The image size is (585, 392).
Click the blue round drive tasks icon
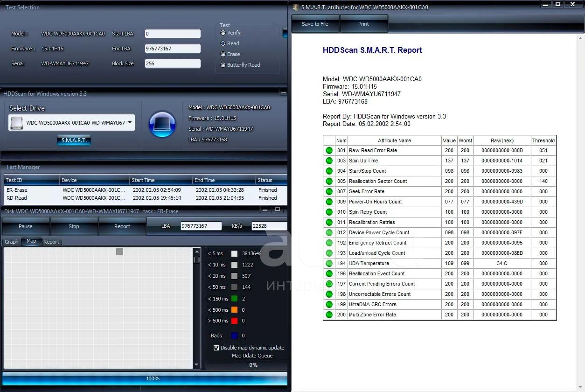coord(162,125)
